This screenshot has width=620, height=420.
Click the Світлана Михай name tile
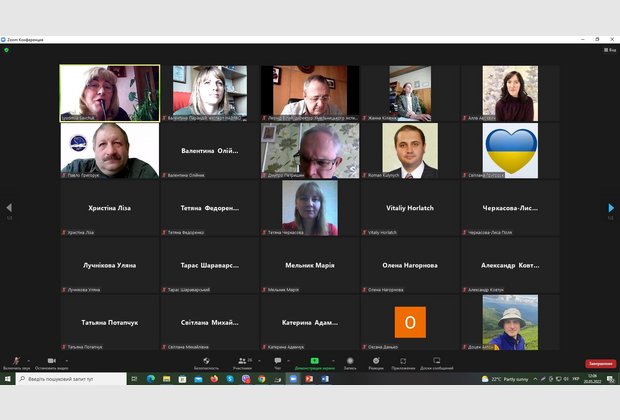click(x=210, y=322)
